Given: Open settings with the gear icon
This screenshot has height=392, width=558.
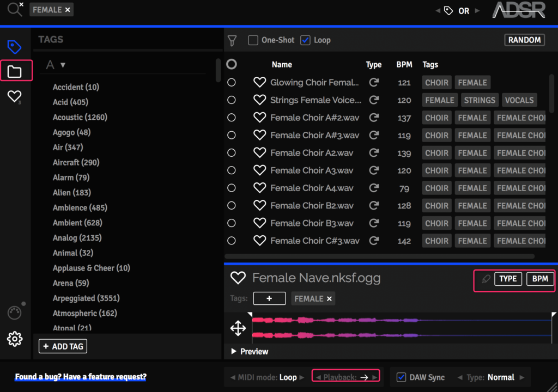Looking at the screenshot, I should tap(15, 339).
